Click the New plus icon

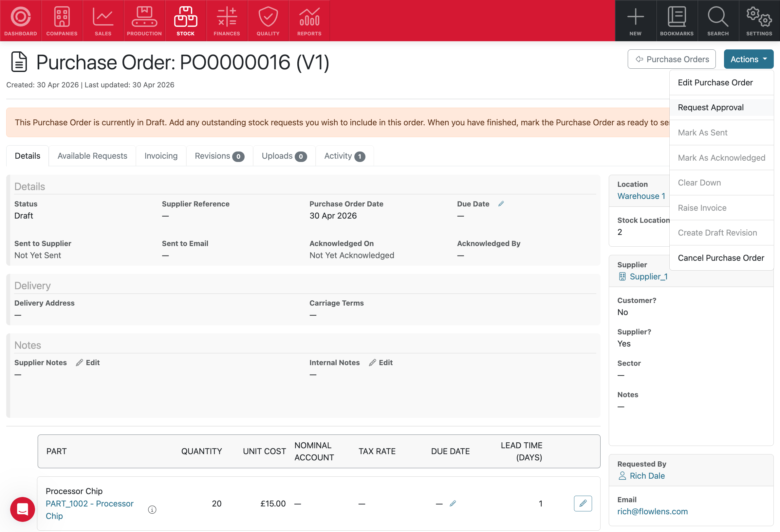point(635,21)
